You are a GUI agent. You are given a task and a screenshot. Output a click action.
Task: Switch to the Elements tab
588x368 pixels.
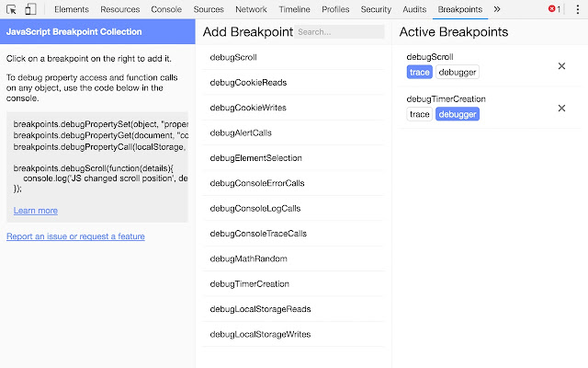72,9
